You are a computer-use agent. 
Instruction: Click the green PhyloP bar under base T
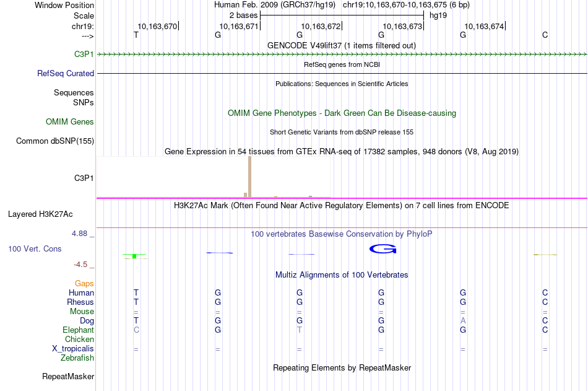point(134,256)
